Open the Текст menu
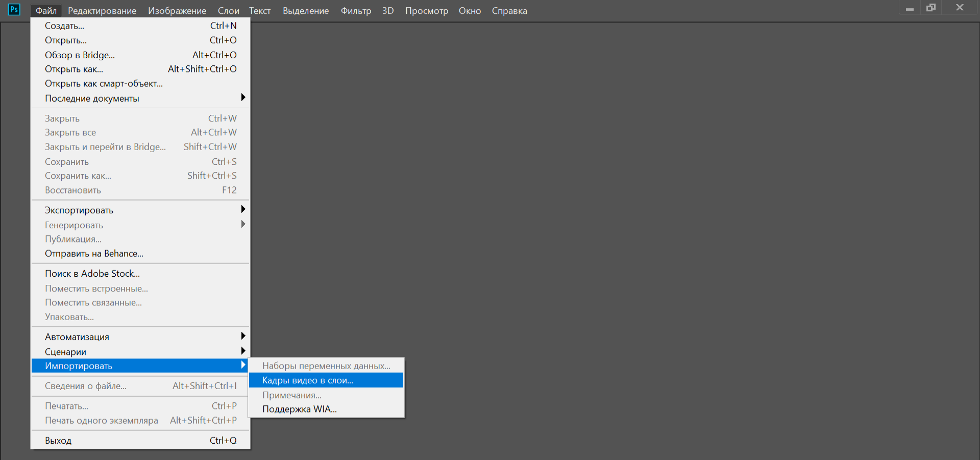The height and width of the screenshot is (460, 980). click(260, 11)
